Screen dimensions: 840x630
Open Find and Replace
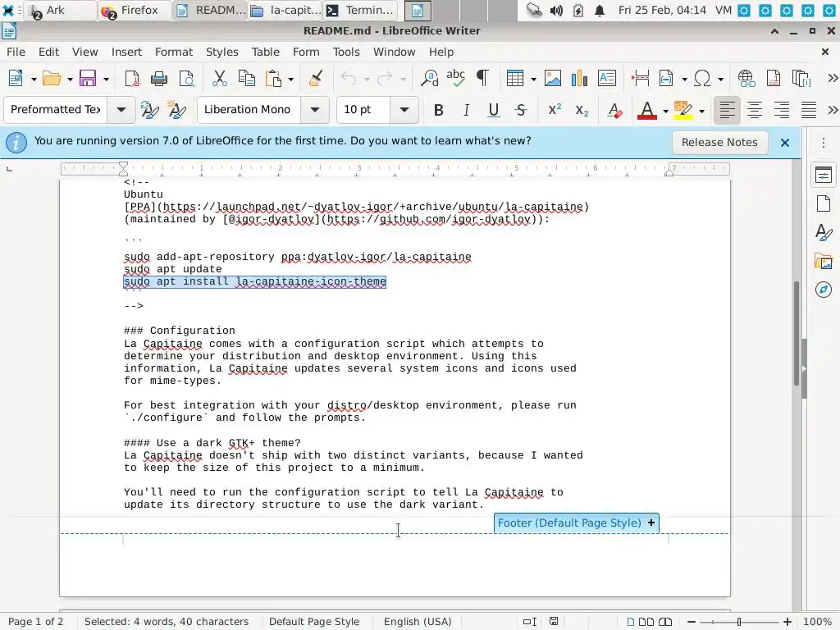pos(429,79)
